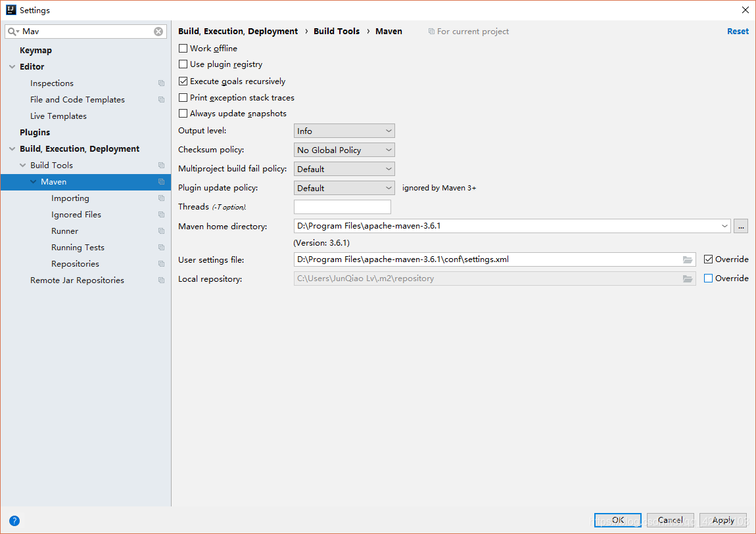756x534 pixels.
Task: Open File and Code Templates page
Action: [x=77, y=100]
